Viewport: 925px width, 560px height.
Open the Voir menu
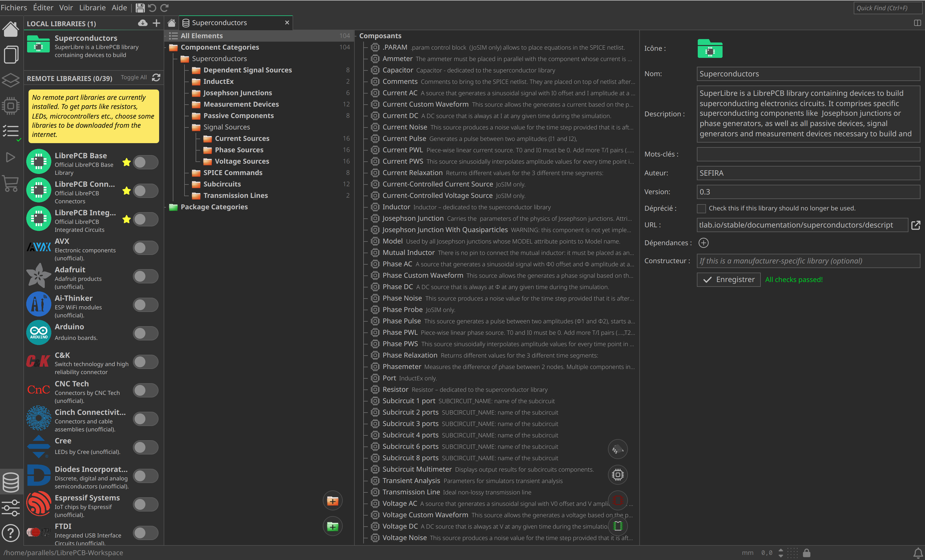coord(66,7)
